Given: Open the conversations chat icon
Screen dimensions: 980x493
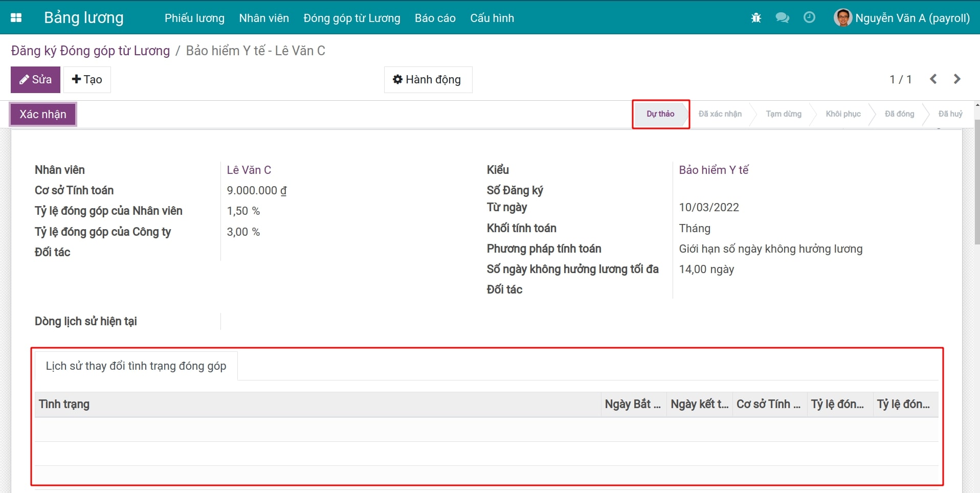Looking at the screenshot, I should (782, 18).
